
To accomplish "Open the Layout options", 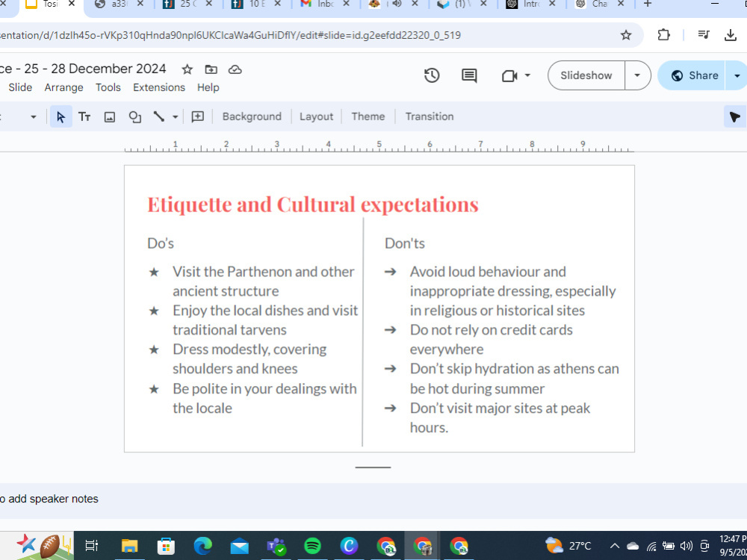I will coord(316,116).
